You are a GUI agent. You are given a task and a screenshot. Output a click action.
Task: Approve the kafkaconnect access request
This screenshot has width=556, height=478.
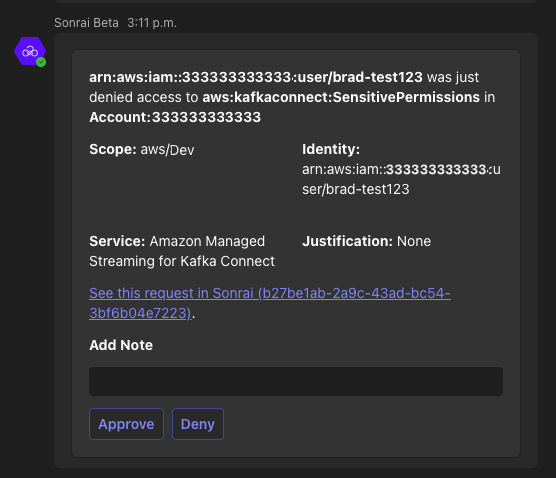tap(126, 424)
